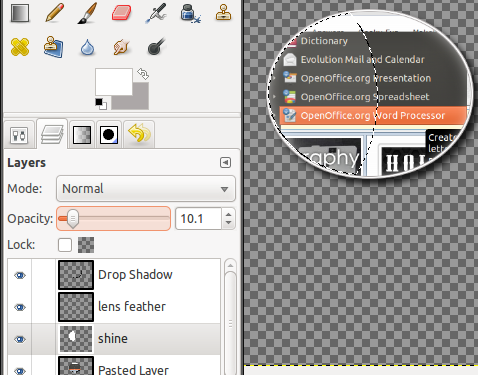Select the Paintbrush tool
Screen dimensions: 478x375
(x=87, y=13)
